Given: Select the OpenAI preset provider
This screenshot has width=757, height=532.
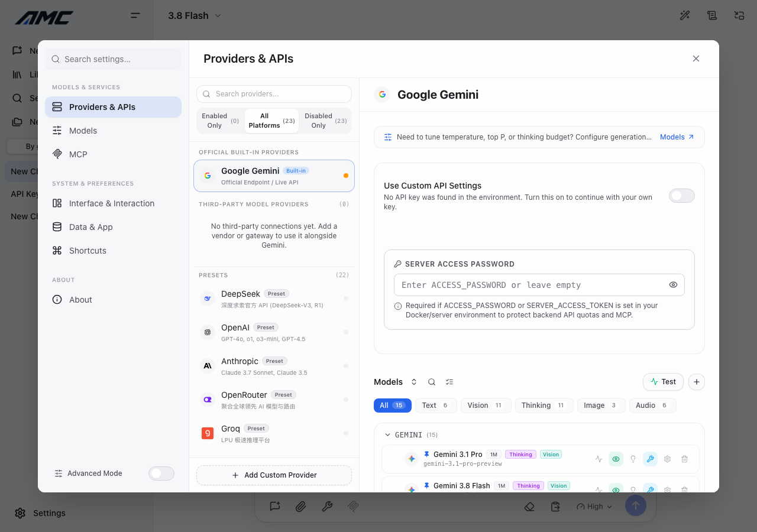Looking at the screenshot, I should click(x=274, y=333).
